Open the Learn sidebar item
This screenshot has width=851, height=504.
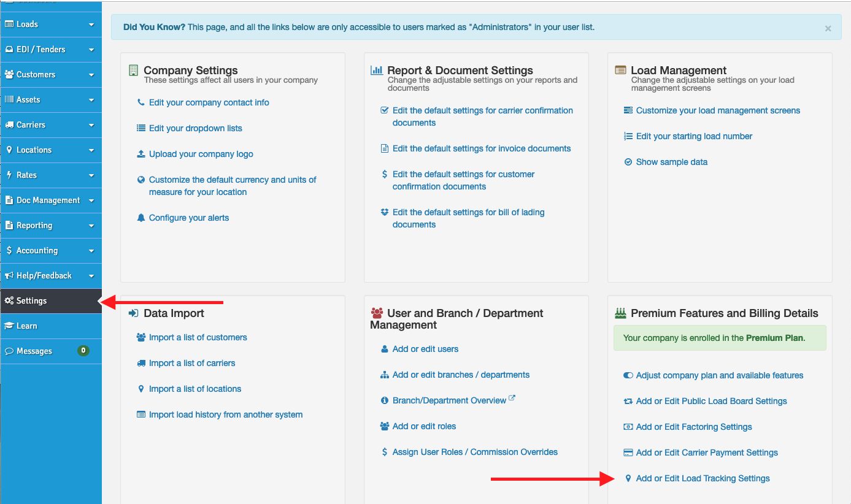pos(27,326)
